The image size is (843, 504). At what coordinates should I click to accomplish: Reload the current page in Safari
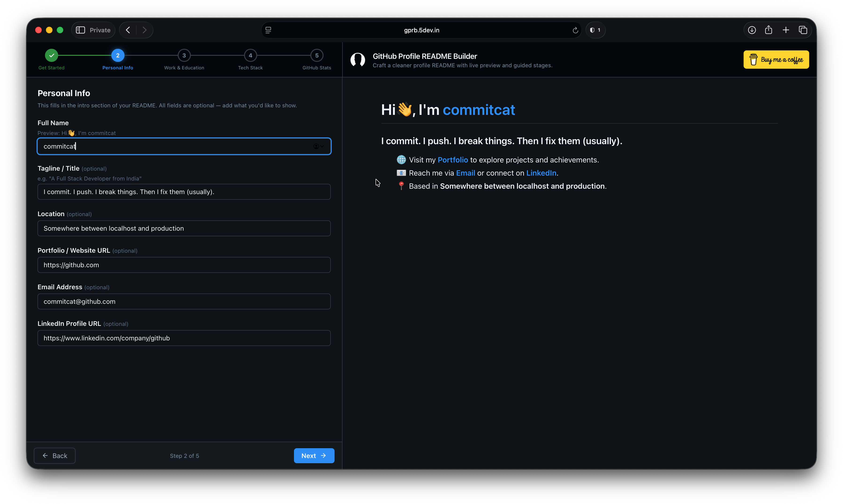[x=575, y=30]
